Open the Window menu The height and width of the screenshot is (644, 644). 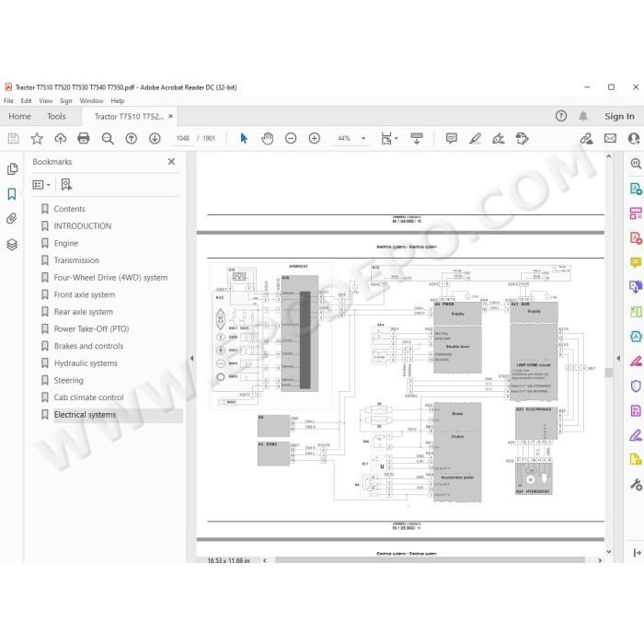[x=91, y=100]
